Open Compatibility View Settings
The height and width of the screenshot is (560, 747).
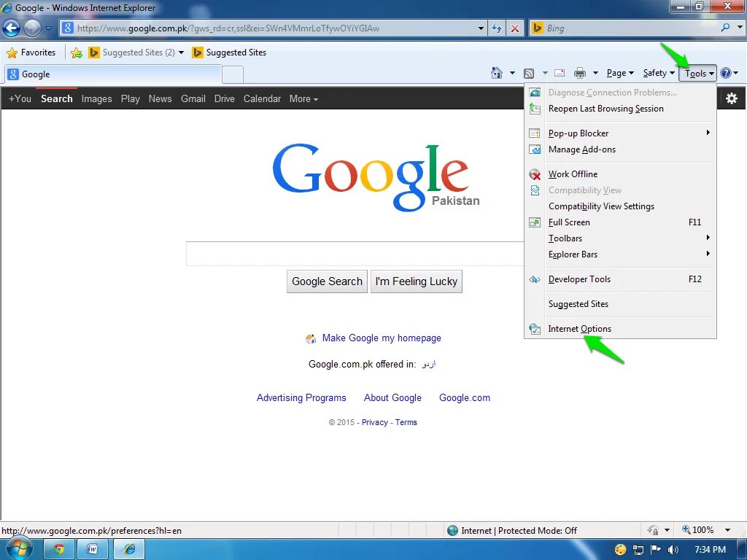click(620, 206)
